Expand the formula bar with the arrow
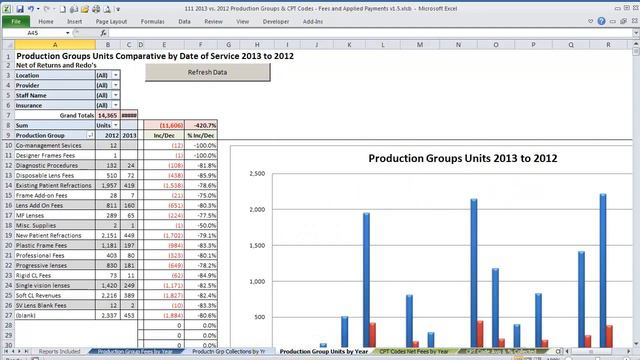This screenshot has height=360, width=640. tap(636, 33)
